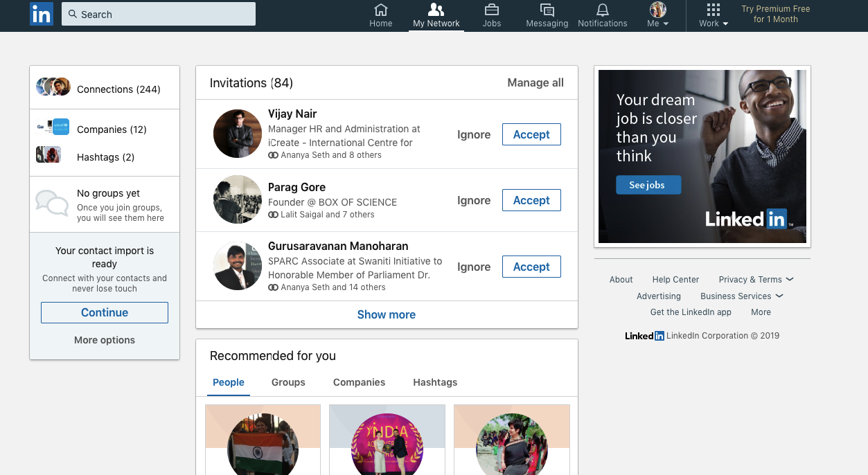The width and height of the screenshot is (868, 475).
Task: Click Show more invitations
Action: click(x=386, y=314)
